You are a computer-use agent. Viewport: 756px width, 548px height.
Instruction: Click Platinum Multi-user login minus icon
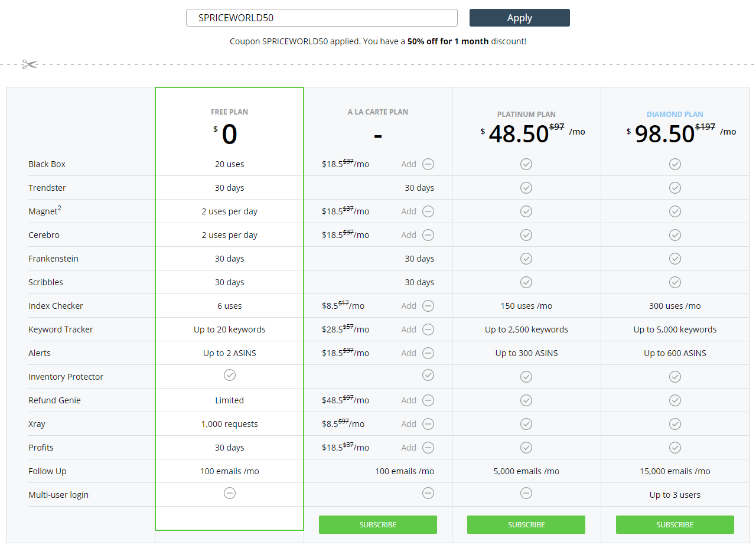click(x=526, y=493)
